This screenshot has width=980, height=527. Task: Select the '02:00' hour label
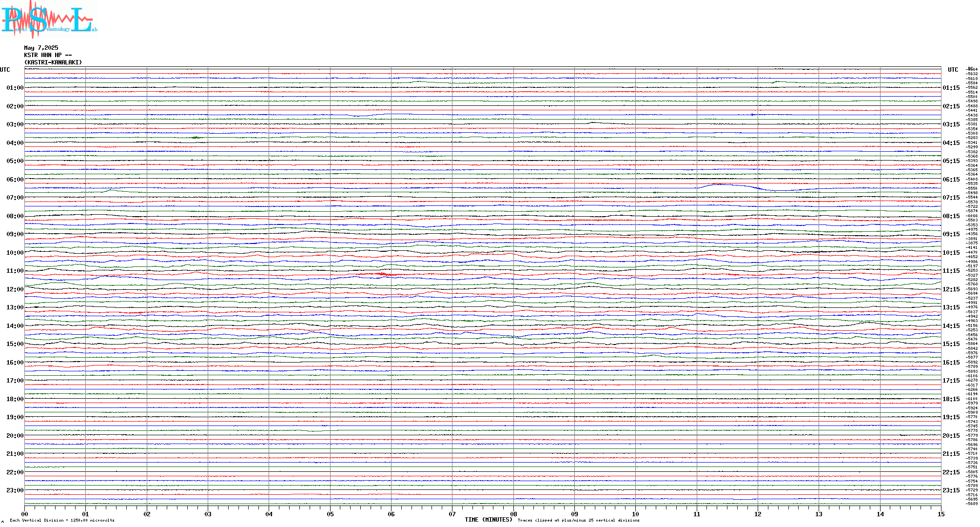point(15,106)
